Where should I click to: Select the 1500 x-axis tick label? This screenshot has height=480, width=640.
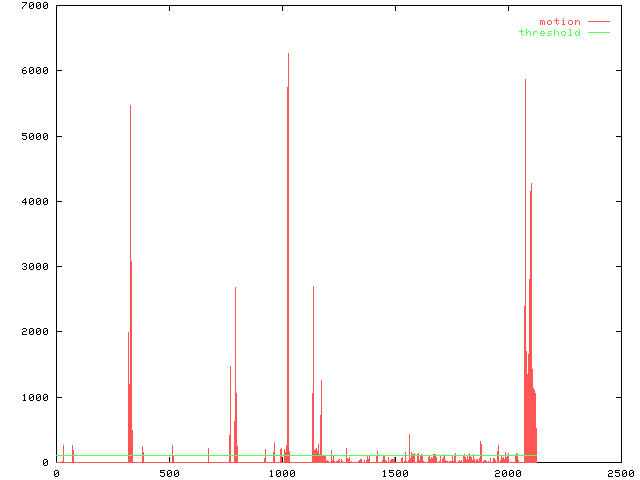click(x=394, y=473)
